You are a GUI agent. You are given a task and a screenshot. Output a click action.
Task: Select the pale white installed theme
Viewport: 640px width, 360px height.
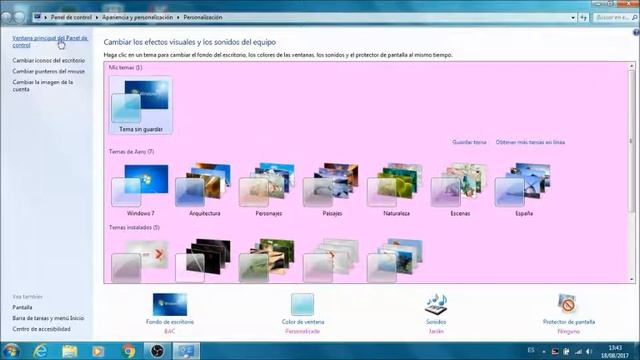pos(332,260)
